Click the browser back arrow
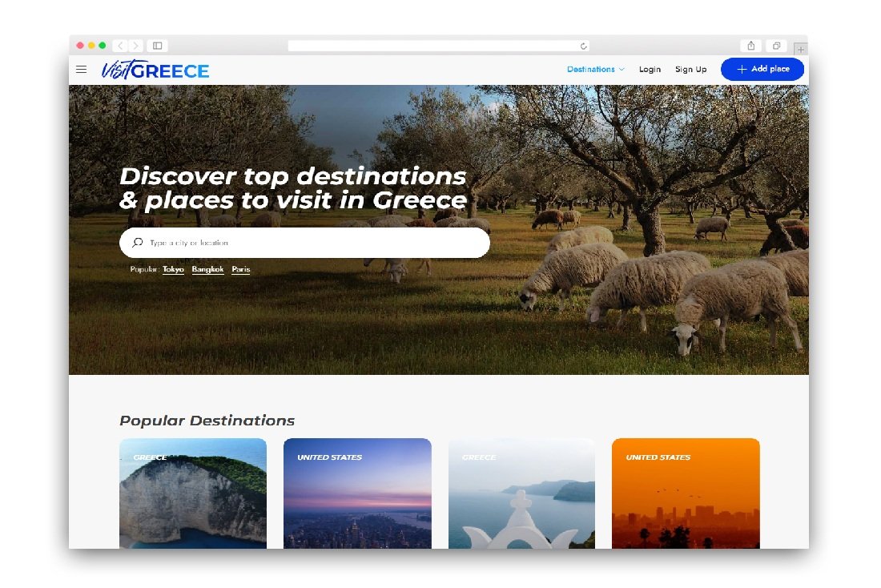The width and height of the screenshot is (881, 588). (x=120, y=46)
